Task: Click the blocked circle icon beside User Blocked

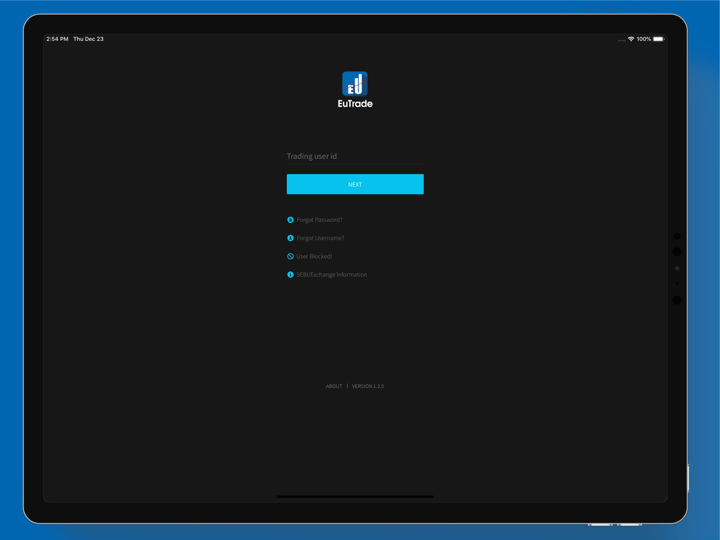Action: (291, 256)
